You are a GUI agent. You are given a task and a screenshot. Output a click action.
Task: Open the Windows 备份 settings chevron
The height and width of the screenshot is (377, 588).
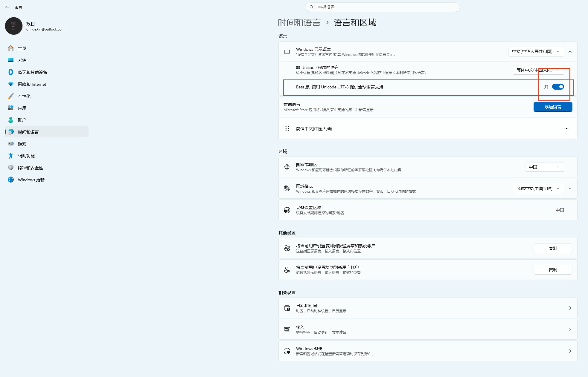(570, 351)
